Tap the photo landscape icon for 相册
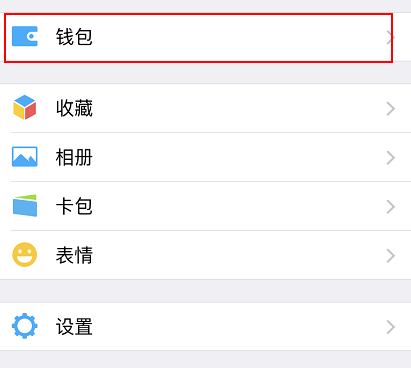This screenshot has width=411, height=368. [x=25, y=157]
